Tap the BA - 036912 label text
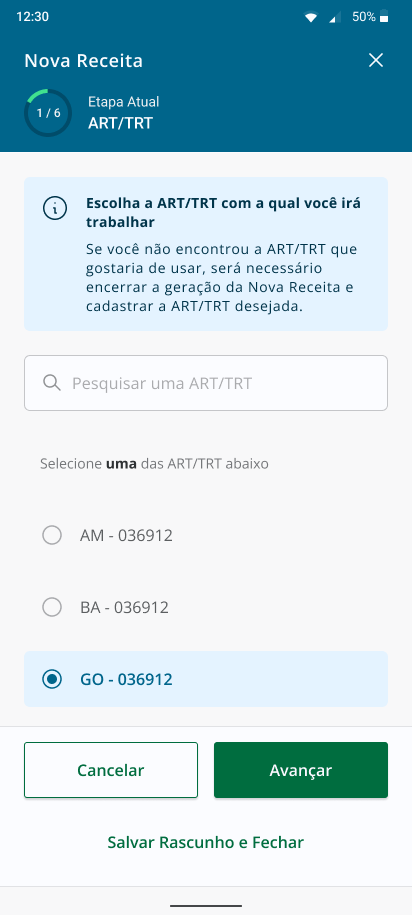The height and width of the screenshot is (915, 412). [124, 607]
